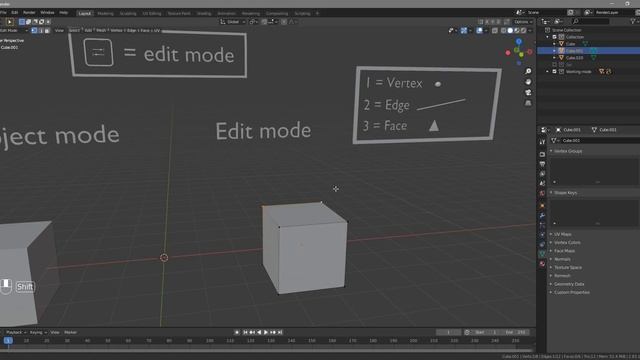
Task: Open the Help menu
Action: [x=64, y=13]
